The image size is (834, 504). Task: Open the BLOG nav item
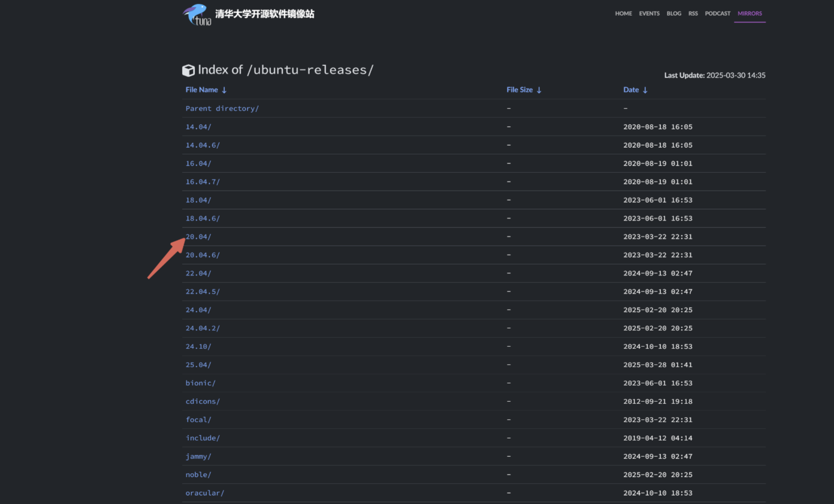tap(674, 14)
